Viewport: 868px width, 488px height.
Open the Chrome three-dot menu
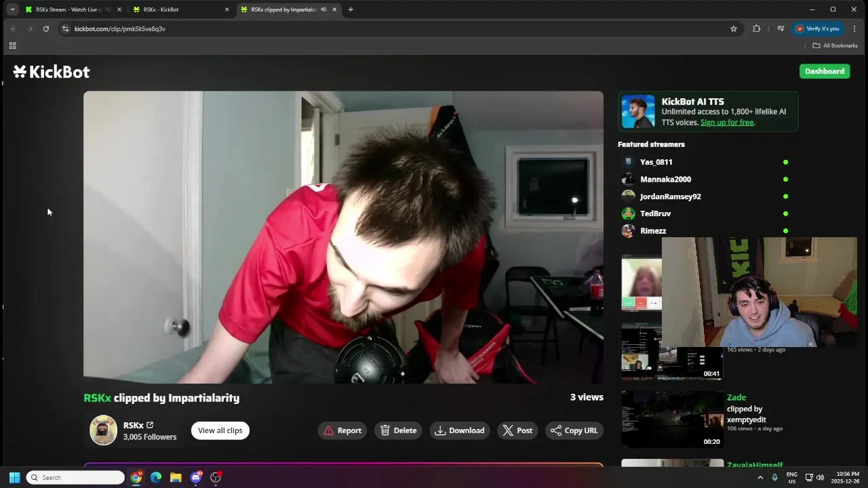(854, 28)
